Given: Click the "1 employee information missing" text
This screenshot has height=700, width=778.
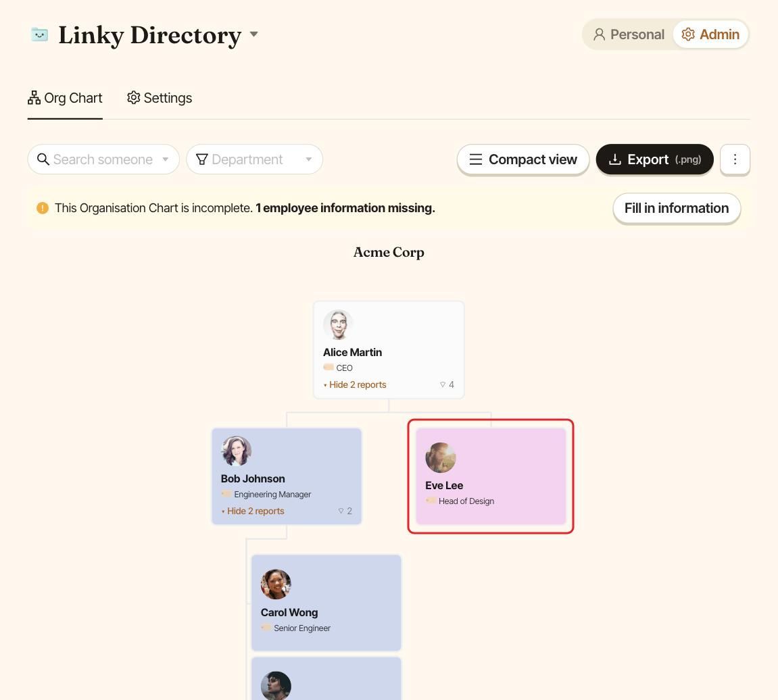Looking at the screenshot, I should pos(345,208).
